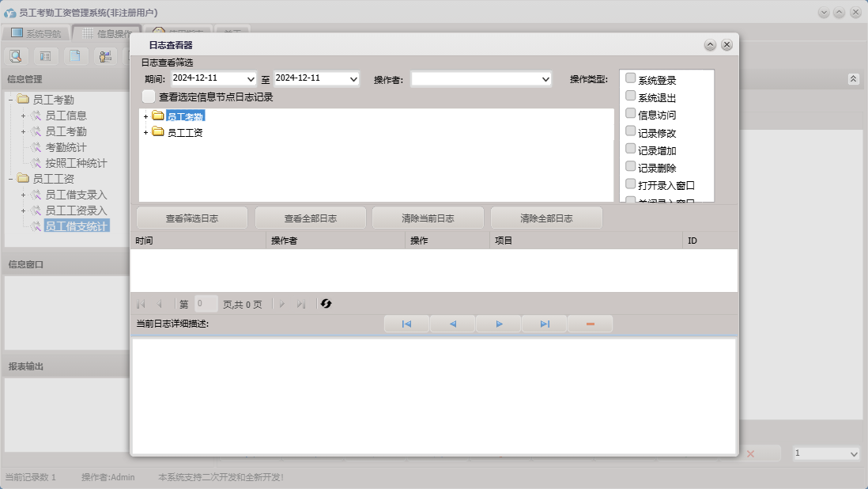Click the red X icon in main window bottom
Viewport: 868px width, 489px height.
(x=751, y=453)
